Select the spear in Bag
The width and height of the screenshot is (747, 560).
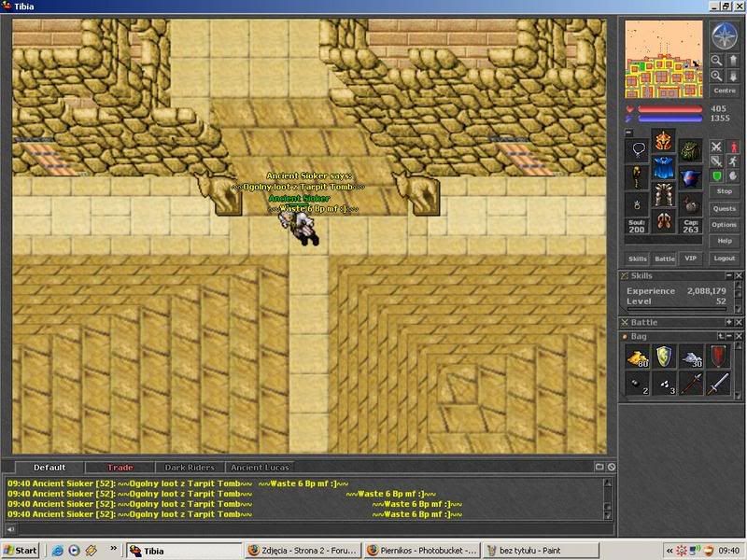pyautogui.click(x=691, y=384)
